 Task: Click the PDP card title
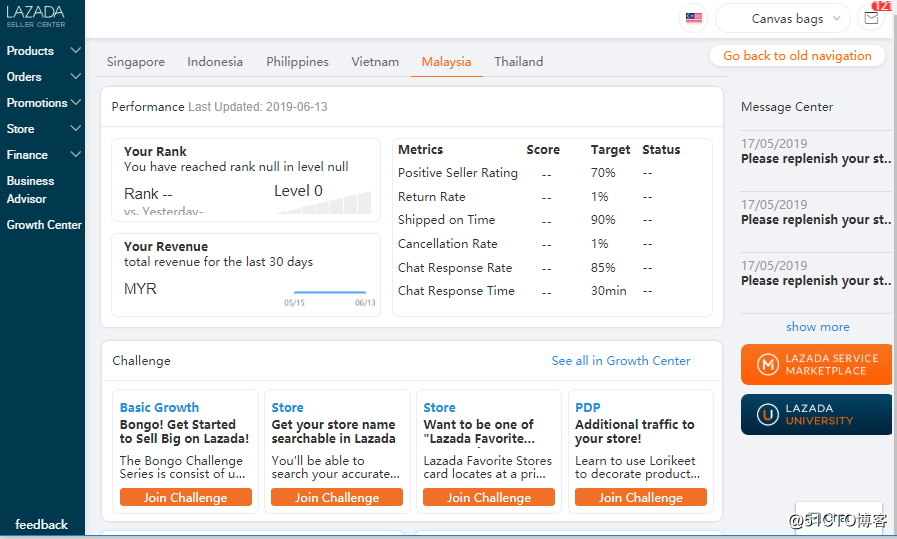(588, 407)
